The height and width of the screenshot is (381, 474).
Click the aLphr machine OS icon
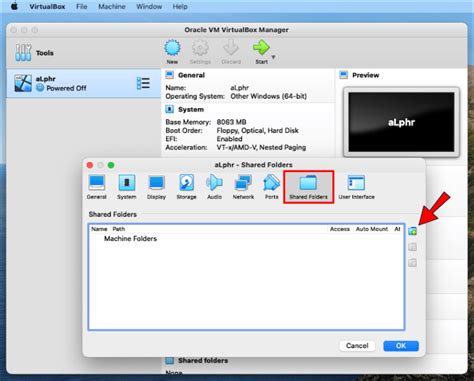tap(23, 83)
